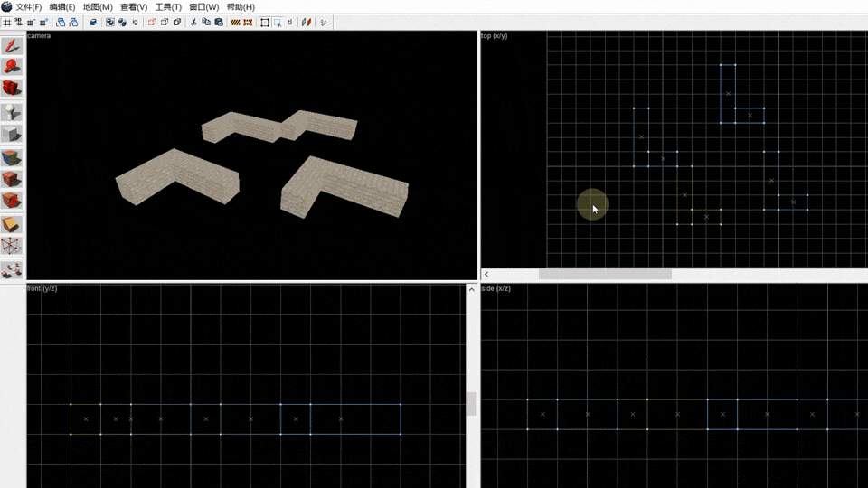
Task: Toggle the striped Cordon state button
Action: point(235,22)
